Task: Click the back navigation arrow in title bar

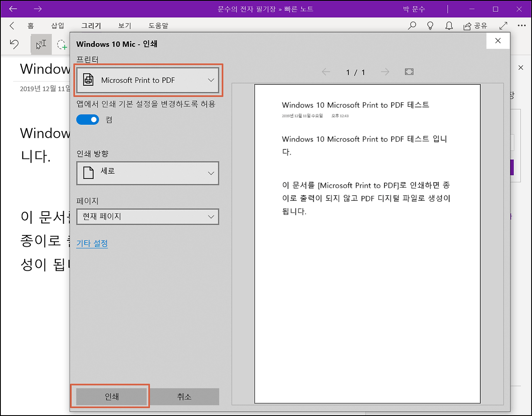Action: tap(13, 9)
